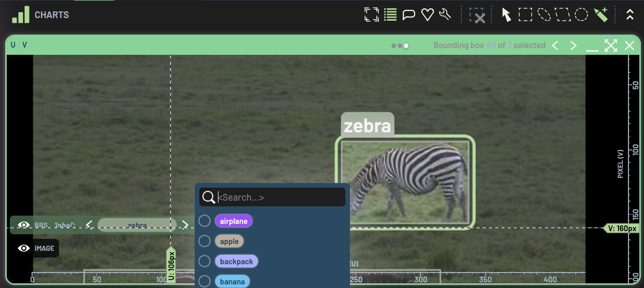Viewport: 644px width, 288px height.
Task: Click the clear selection icon
Action: point(477,16)
